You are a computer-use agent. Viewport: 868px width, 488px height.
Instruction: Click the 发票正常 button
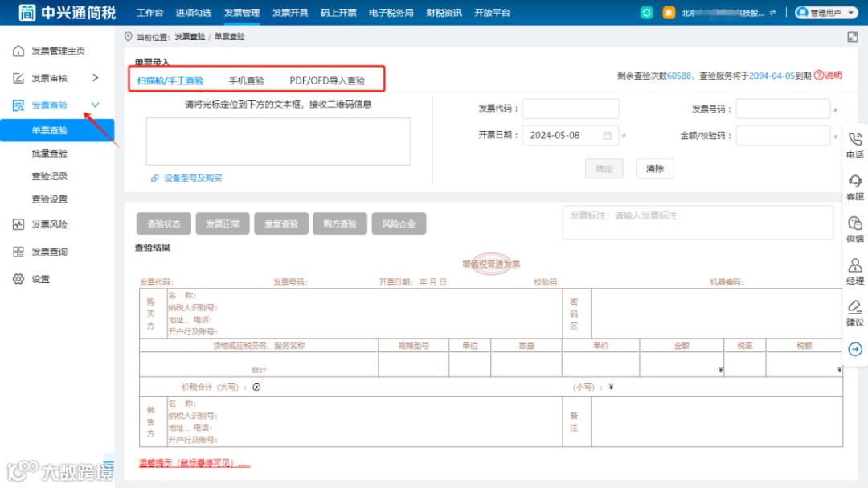(223, 223)
